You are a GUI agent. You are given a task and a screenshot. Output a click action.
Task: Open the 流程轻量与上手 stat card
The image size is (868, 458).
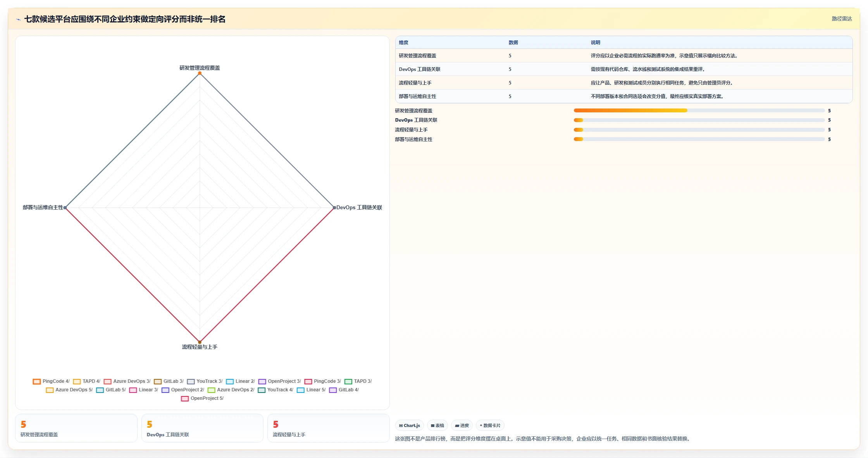[328, 428]
